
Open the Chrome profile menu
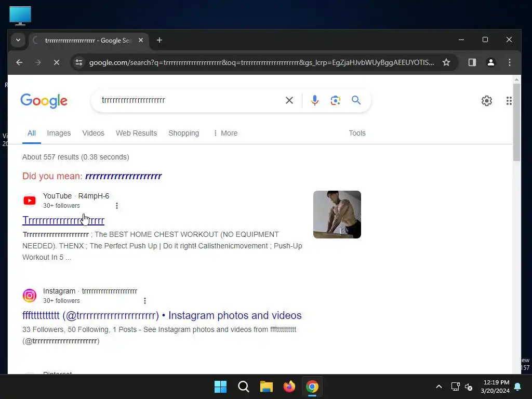490,62
